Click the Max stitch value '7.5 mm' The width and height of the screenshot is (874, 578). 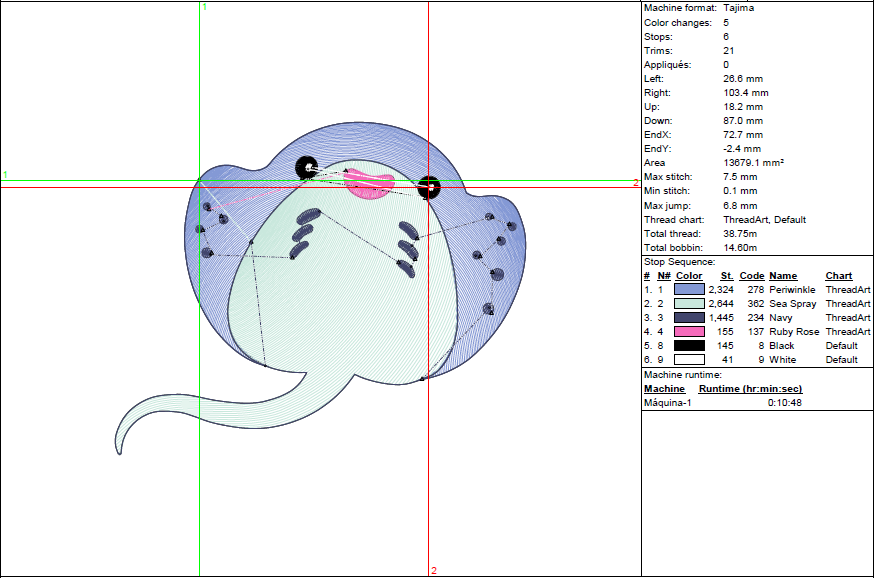coord(740,177)
